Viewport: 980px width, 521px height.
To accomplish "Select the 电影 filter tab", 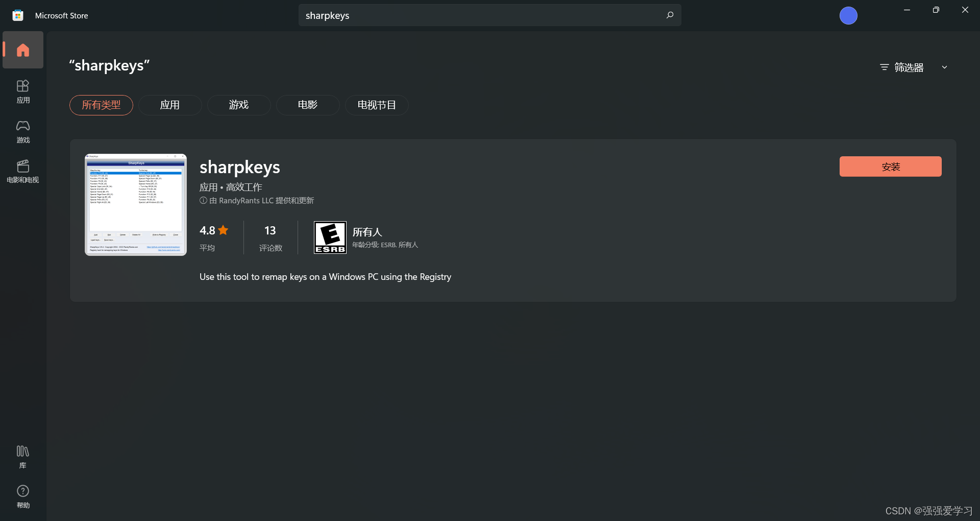I will click(308, 105).
